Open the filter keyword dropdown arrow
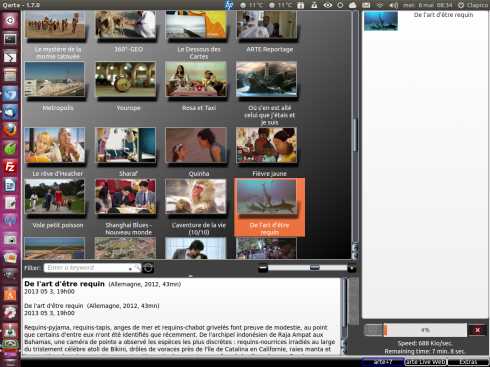490x367 pixels. (x=130, y=268)
